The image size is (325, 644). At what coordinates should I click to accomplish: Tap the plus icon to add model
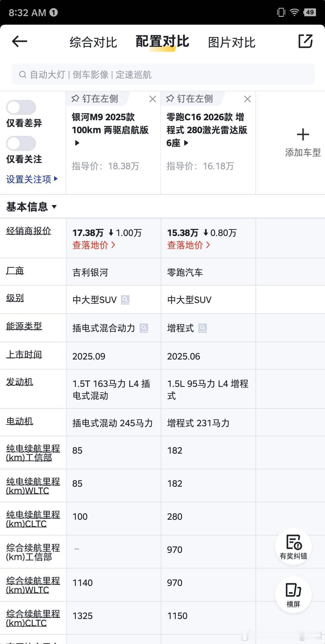[x=303, y=134]
